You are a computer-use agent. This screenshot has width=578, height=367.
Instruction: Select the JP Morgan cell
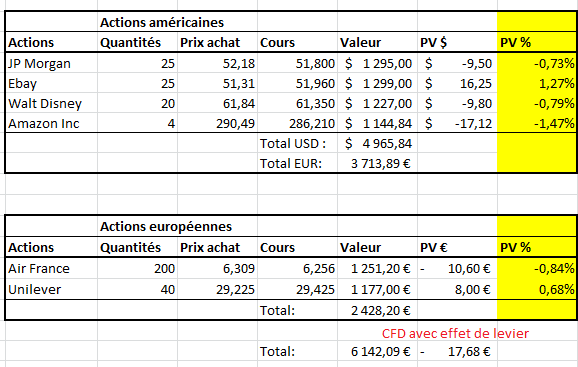coord(51,63)
